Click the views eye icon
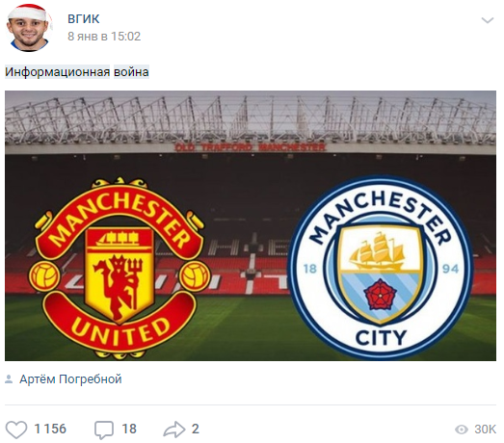 (x=462, y=430)
